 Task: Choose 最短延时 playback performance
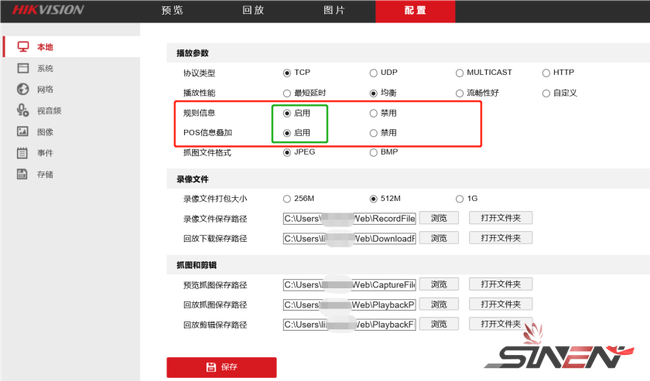pyautogui.click(x=287, y=93)
